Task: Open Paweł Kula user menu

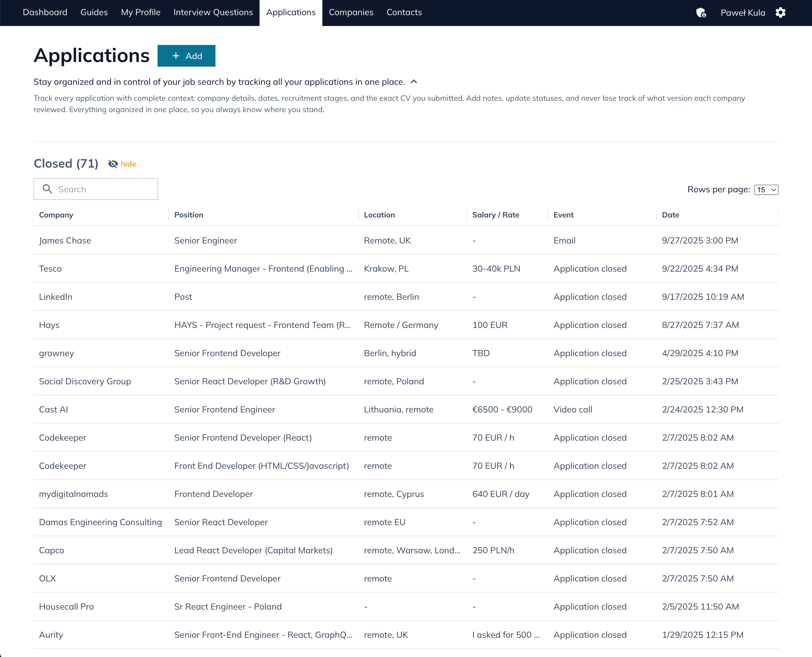Action: pos(742,12)
